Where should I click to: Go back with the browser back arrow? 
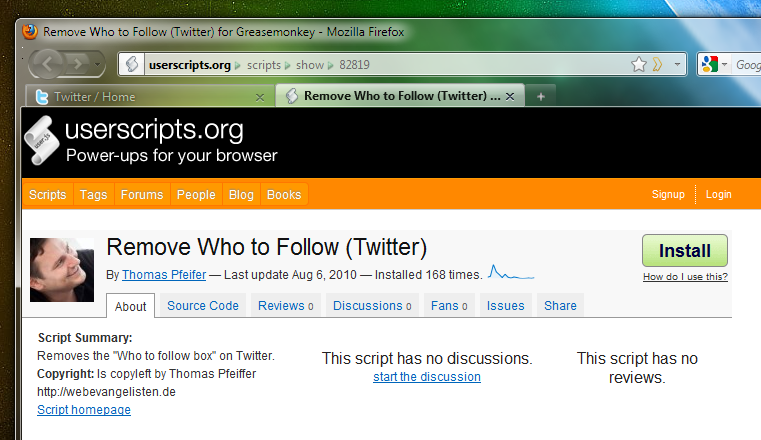point(48,64)
